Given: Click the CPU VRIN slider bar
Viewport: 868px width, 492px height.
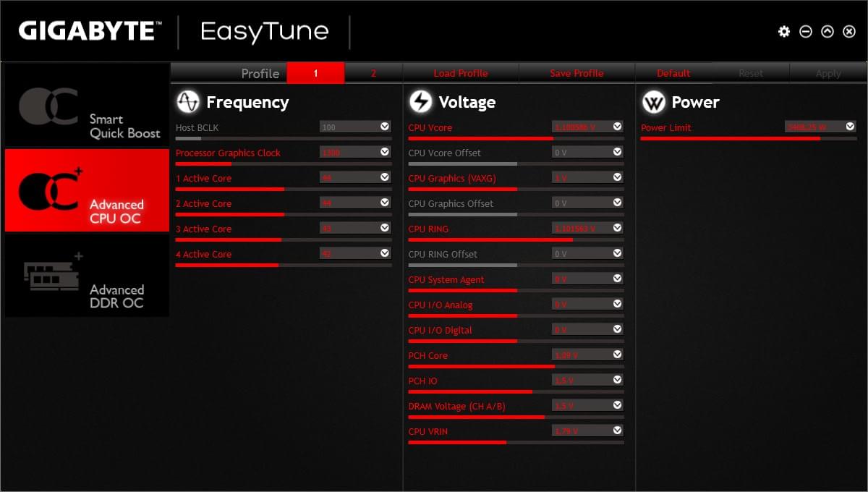Looking at the screenshot, I should [x=516, y=442].
